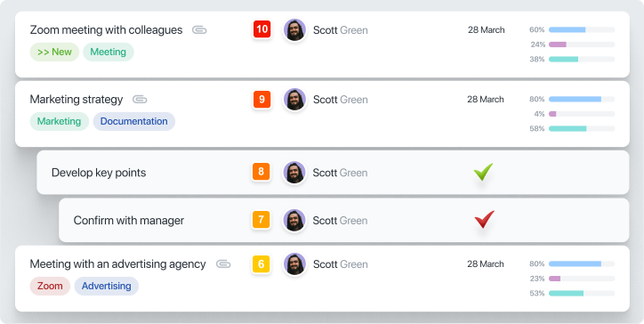Click the 60% blue progress bar
644x324 pixels.
point(582,29)
